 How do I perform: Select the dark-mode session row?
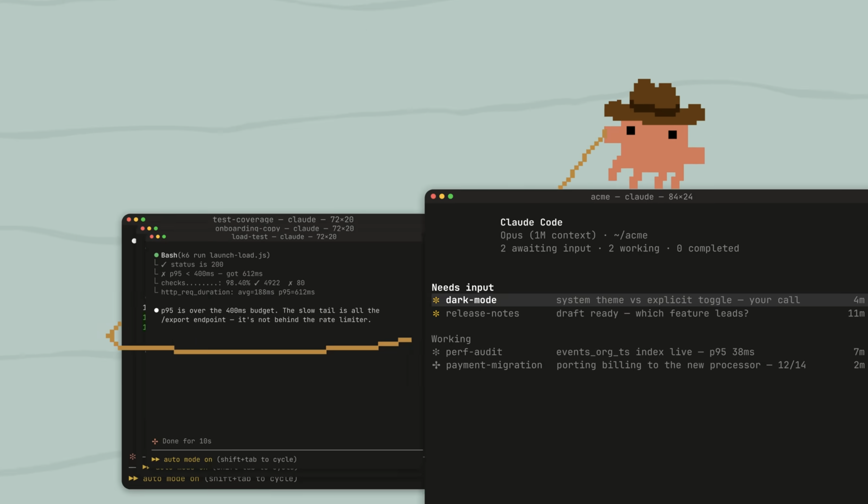649,300
